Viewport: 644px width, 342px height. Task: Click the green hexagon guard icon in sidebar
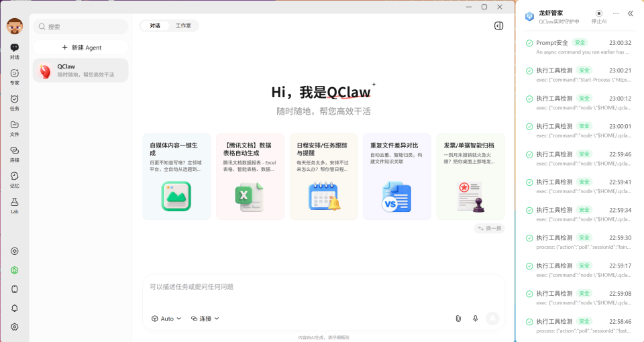(15, 270)
